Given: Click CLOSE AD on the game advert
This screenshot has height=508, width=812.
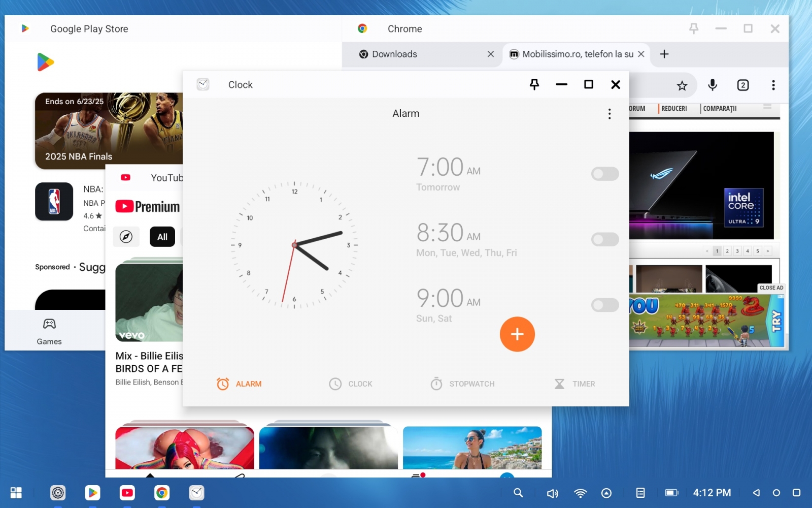Looking at the screenshot, I should click(x=771, y=288).
